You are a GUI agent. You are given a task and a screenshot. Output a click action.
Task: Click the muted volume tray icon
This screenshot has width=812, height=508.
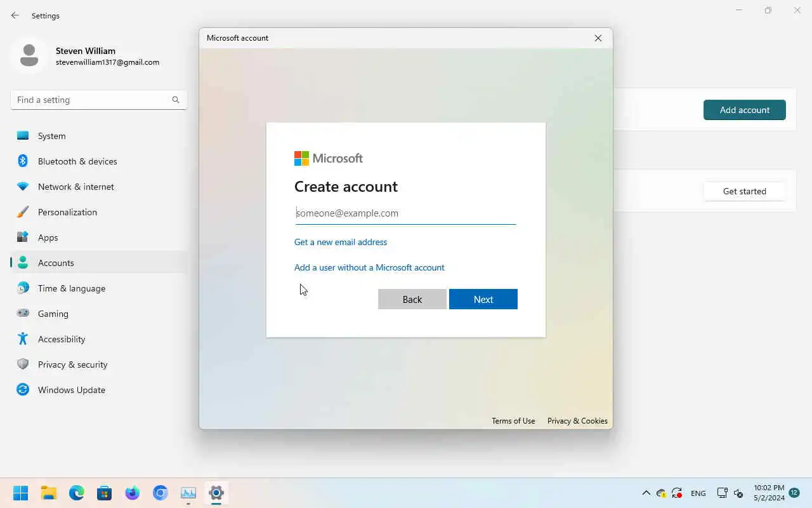738,493
